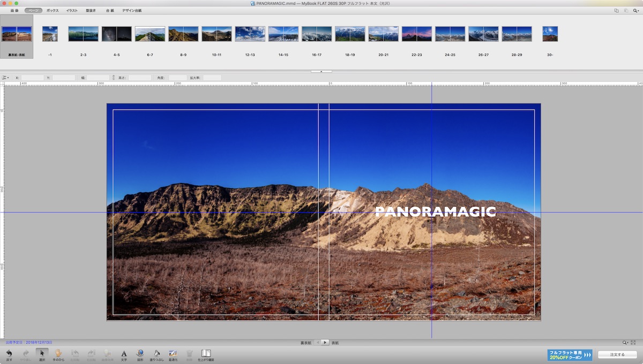The width and height of the screenshot is (643, 364).
Task: Activate the 選択 selection arrow tool
Action: pos(42,353)
